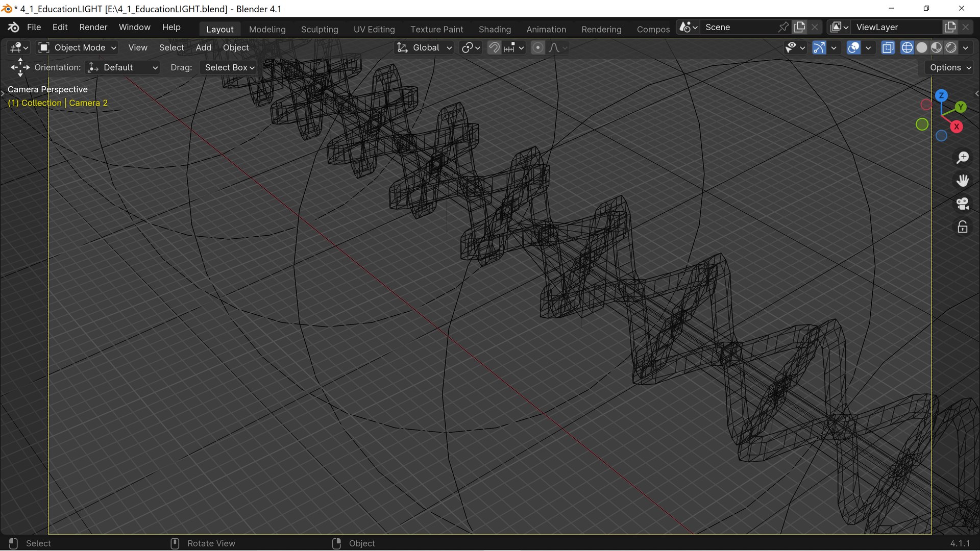Toggle X-ray display

tap(888, 47)
